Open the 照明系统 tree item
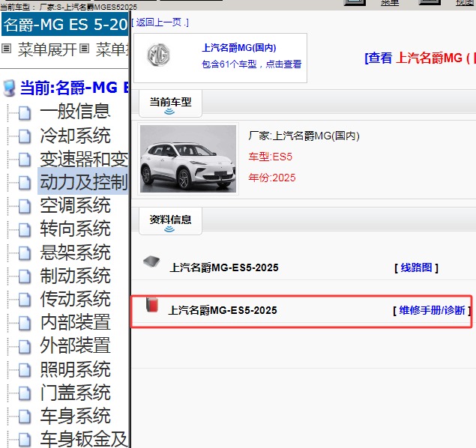Screen dimensions: 476x448 click(x=75, y=369)
